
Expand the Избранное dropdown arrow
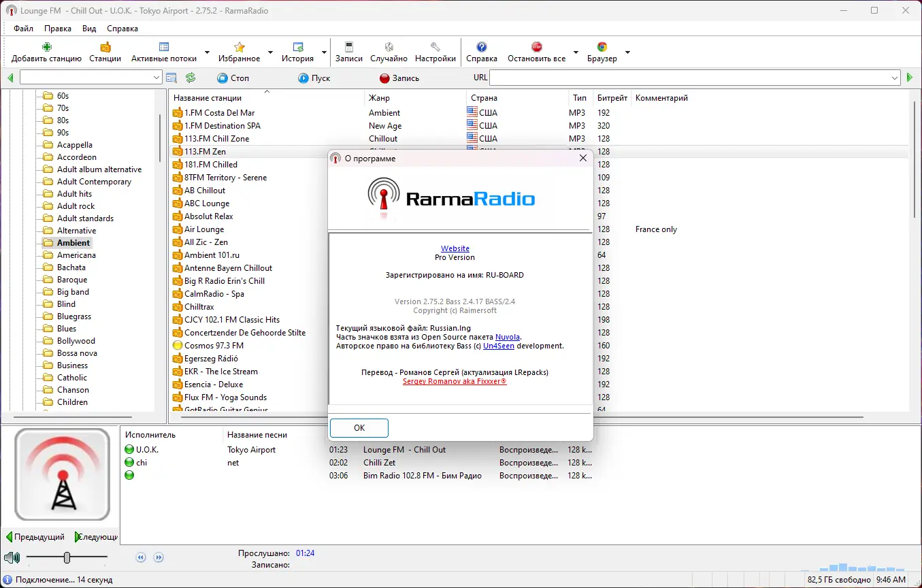pyautogui.click(x=270, y=52)
